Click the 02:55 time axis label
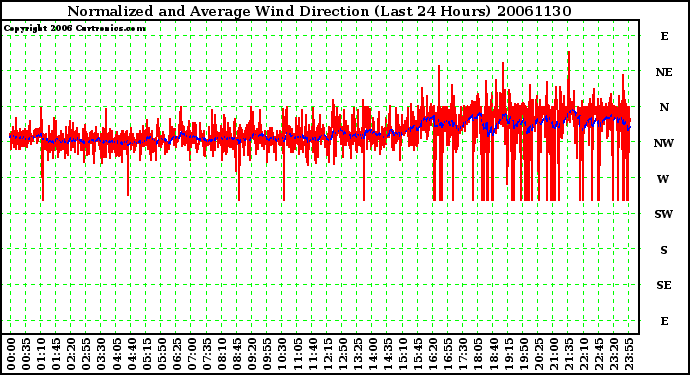 [x=86, y=354]
